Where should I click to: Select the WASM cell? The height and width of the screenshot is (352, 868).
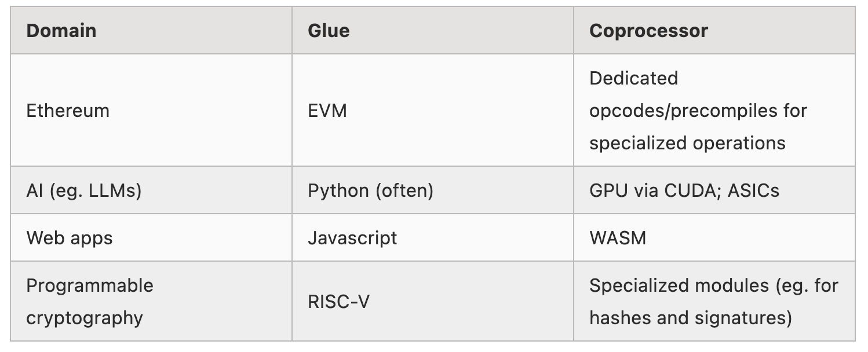pyautogui.click(x=617, y=238)
